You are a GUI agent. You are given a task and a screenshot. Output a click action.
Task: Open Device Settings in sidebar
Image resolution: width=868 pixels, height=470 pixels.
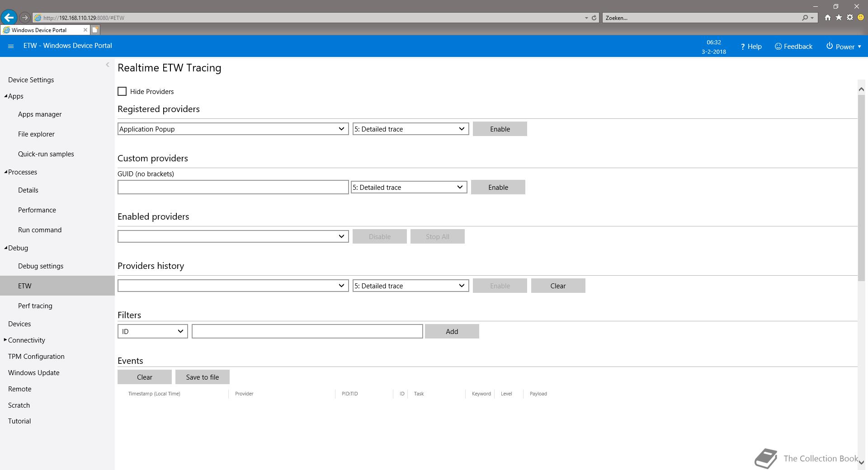pyautogui.click(x=31, y=80)
